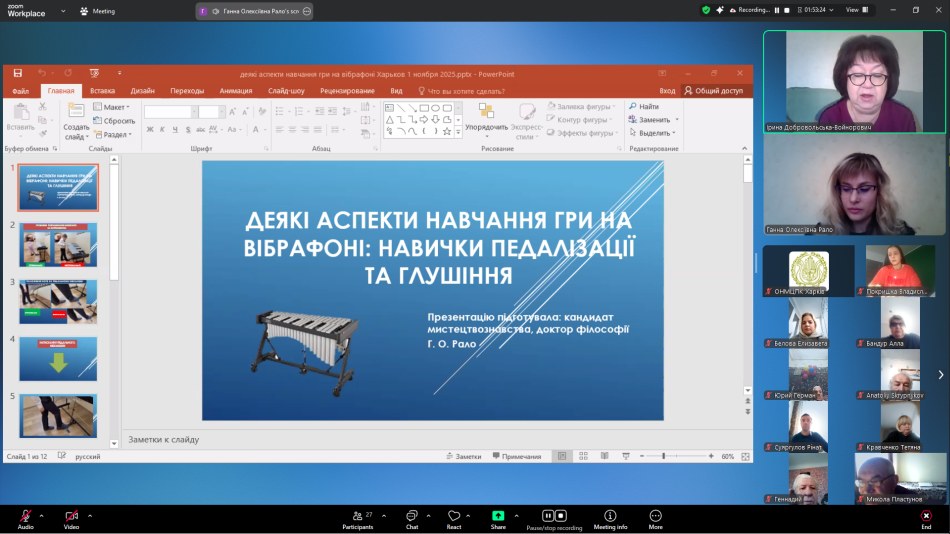The image size is (950, 534).
Task: Click the green Share screen icon
Action: point(498,517)
